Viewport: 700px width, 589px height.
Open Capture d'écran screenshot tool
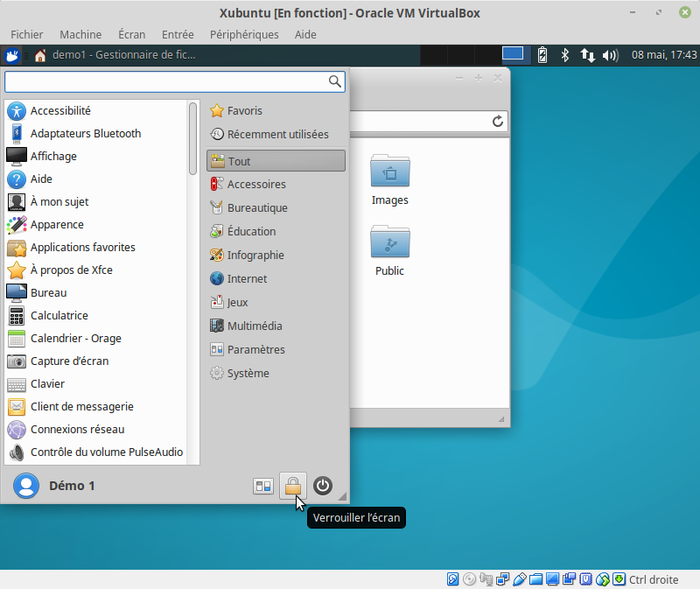coord(69,361)
